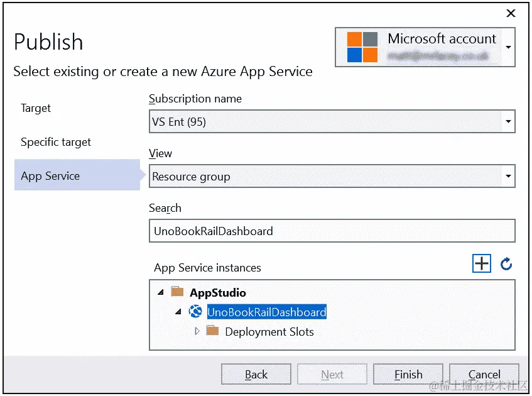Screen dimensions: 532x396
Task: Open the View dropdown showing Resource group
Action: 509,176
